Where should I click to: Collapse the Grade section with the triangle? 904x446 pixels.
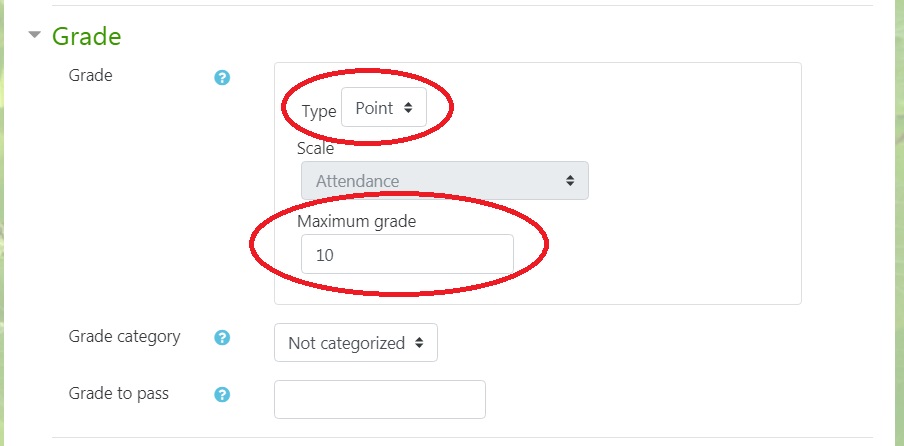[35, 35]
